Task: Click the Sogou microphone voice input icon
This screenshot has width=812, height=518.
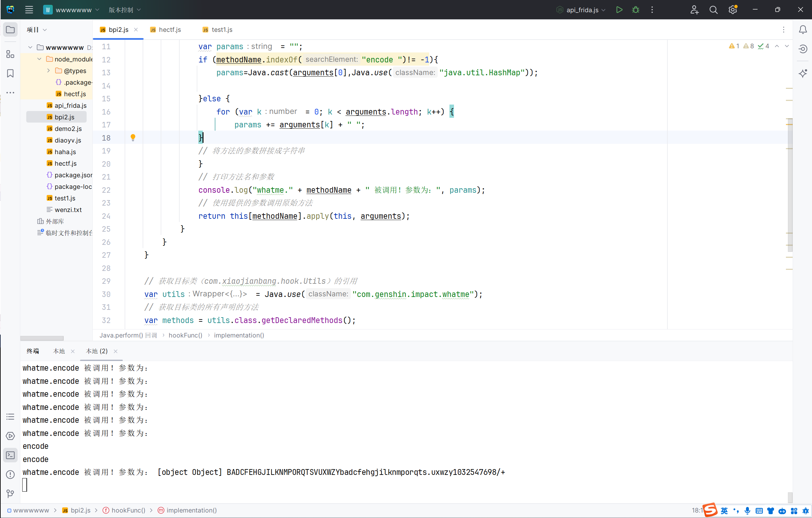Action: click(747, 511)
